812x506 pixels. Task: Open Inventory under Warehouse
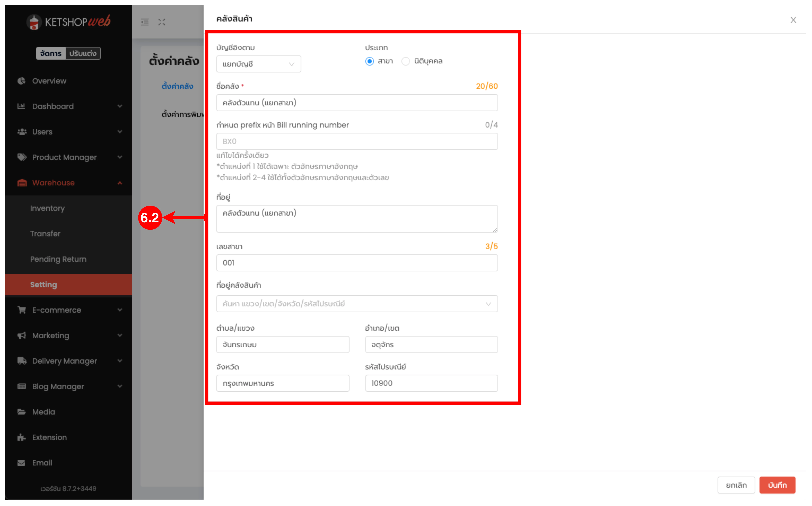(x=47, y=208)
